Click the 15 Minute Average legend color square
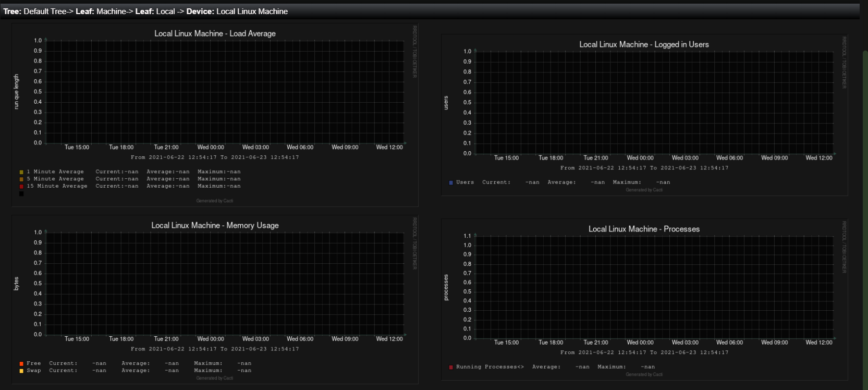Screen dimensions: 868x390 21,186
